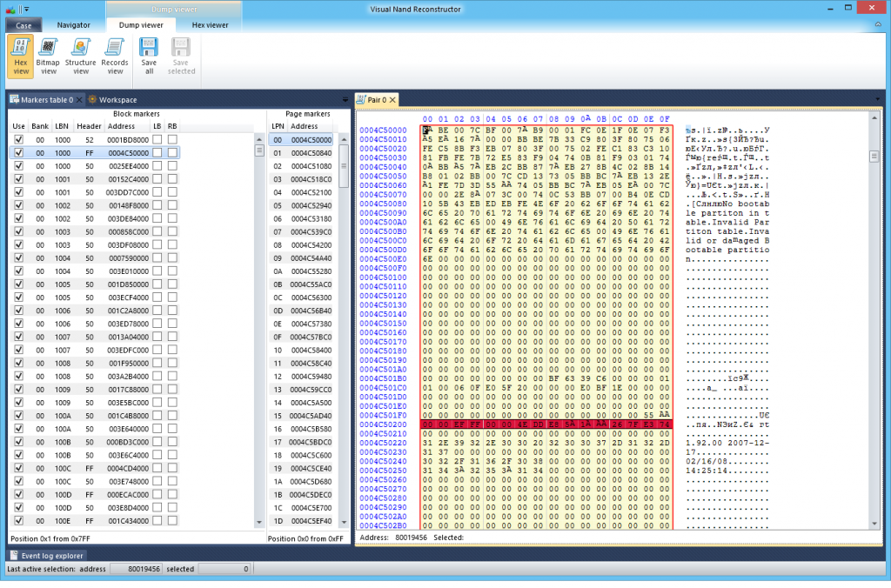
Task: Tick LB checkbox for address 0001BD8000
Action: tap(157, 140)
